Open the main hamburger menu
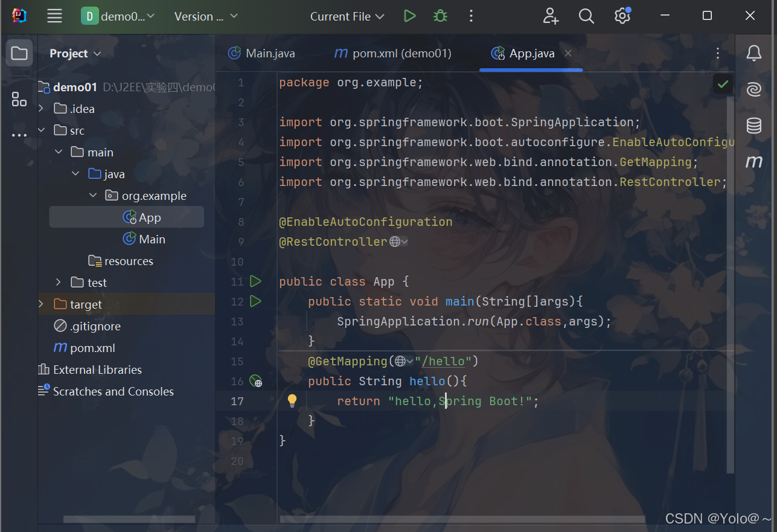The height and width of the screenshot is (532, 777). click(x=55, y=16)
